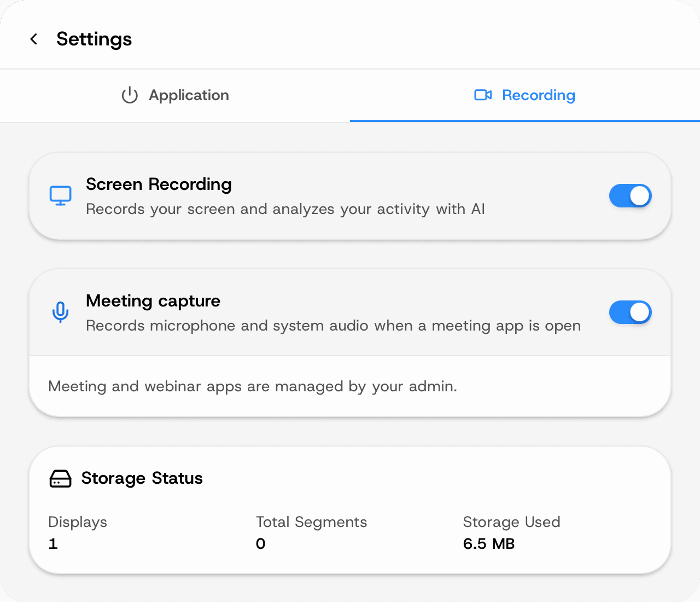
Task: Click the drive icon next to Storage Status
Action: click(60, 478)
